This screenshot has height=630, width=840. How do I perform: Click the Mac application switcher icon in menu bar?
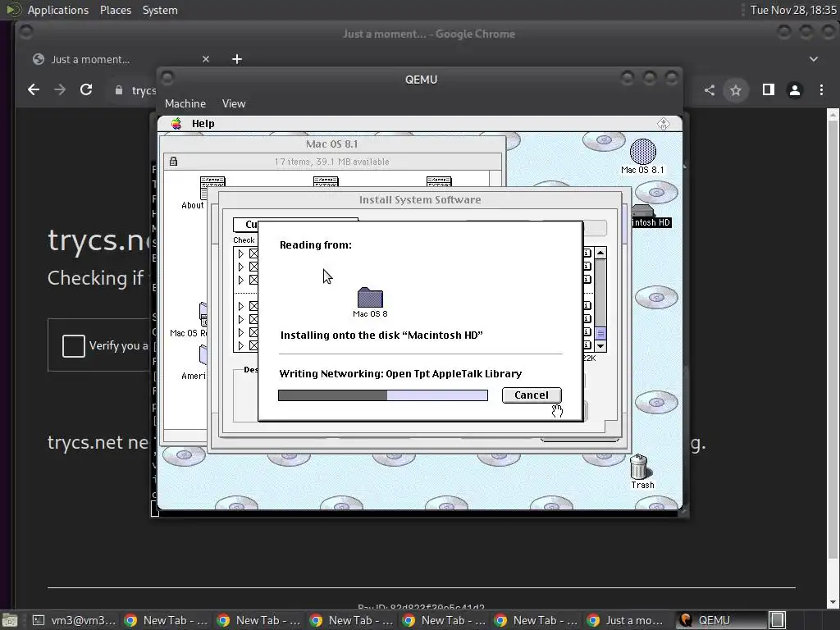(663, 124)
